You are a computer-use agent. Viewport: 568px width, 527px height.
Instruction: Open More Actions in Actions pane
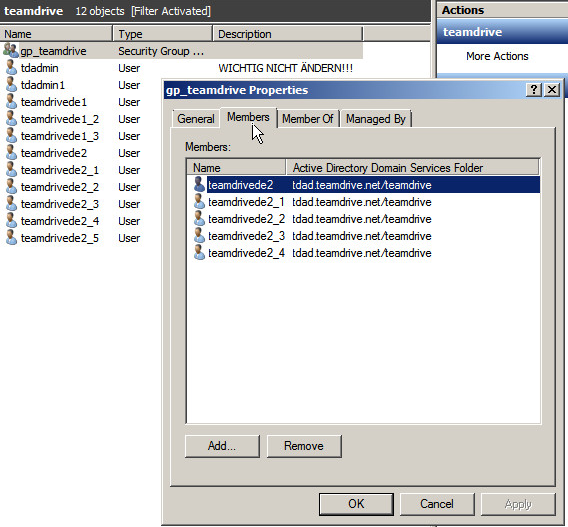pos(497,56)
